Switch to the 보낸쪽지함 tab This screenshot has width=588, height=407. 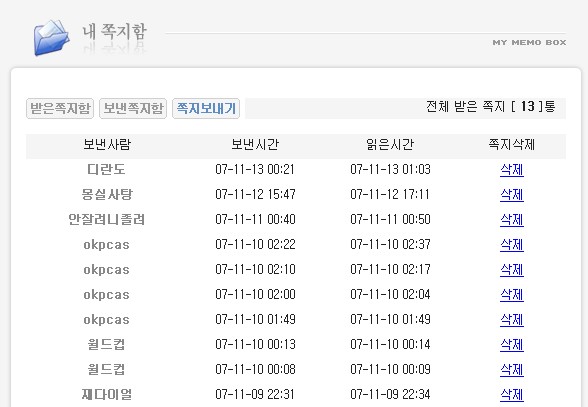[133, 108]
